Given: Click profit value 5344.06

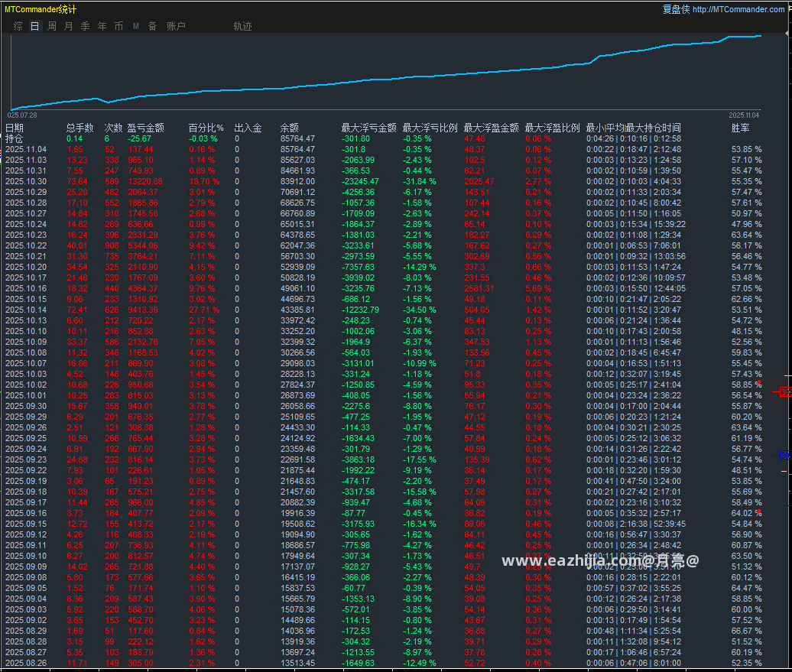Looking at the screenshot, I should coord(143,245).
